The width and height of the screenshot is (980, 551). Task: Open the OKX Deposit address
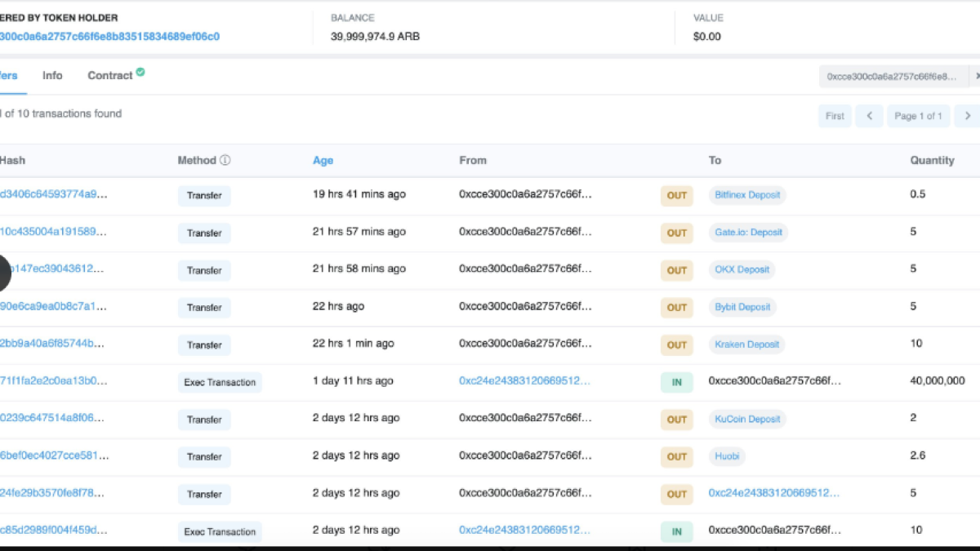pyautogui.click(x=742, y=269)
